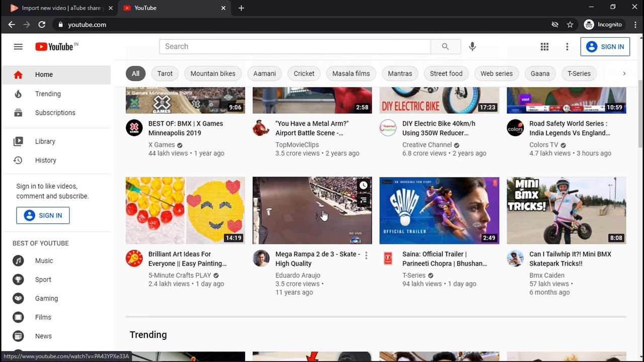
Task: Open News under Best of YouTube
Action: 55,336
